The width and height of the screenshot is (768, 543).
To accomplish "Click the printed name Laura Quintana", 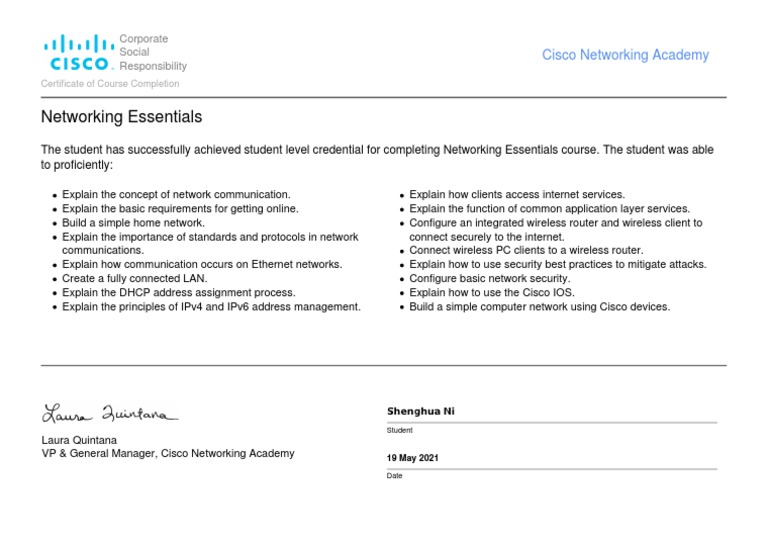I will (x=81, y=439).
